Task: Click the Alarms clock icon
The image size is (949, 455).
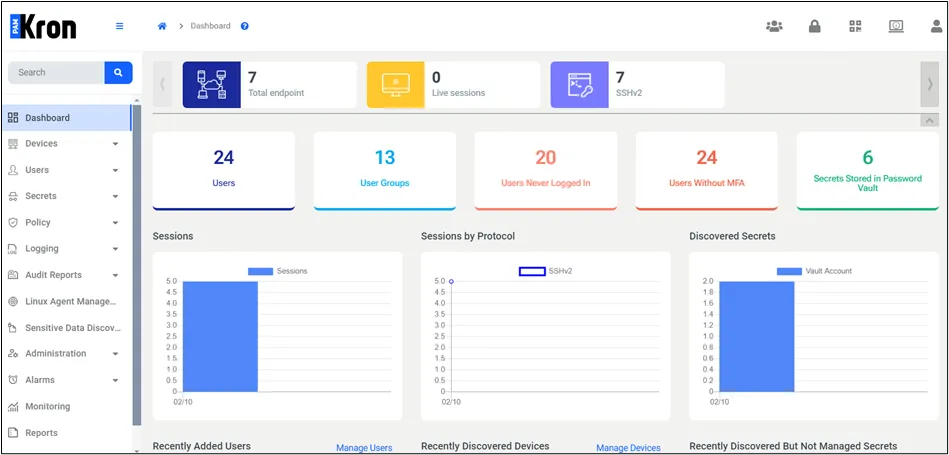Action: point(13,380)
